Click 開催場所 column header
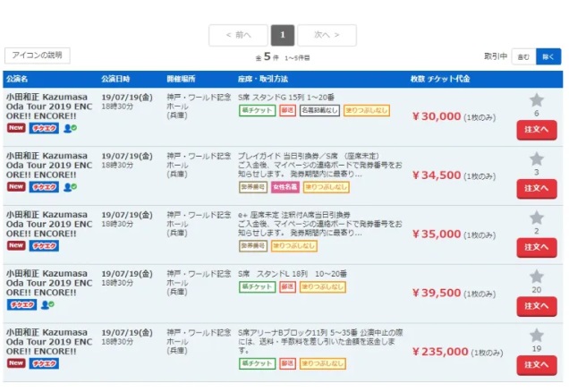Screen dimensions: 569x392 tap(181, 79)
